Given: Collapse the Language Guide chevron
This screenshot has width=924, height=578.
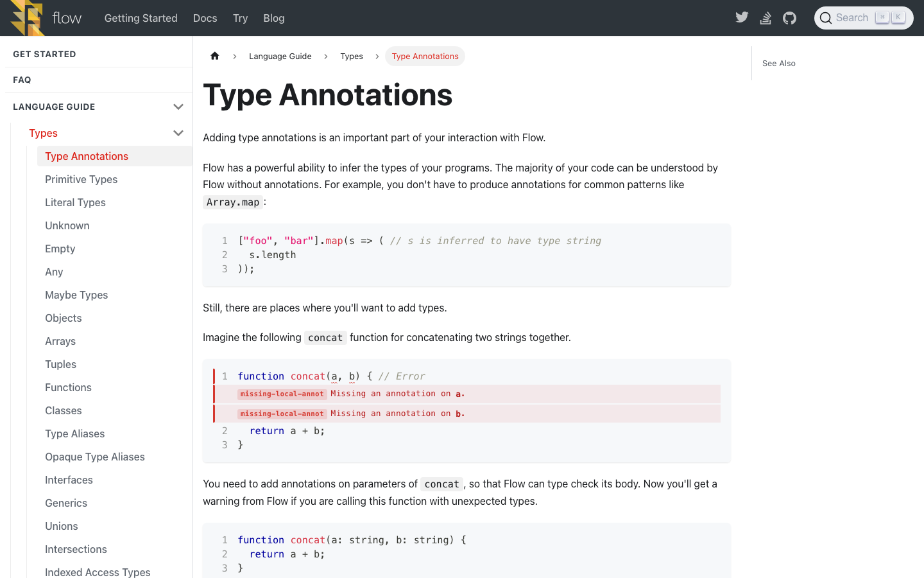Looking at the screenshot, I should 178,107.
